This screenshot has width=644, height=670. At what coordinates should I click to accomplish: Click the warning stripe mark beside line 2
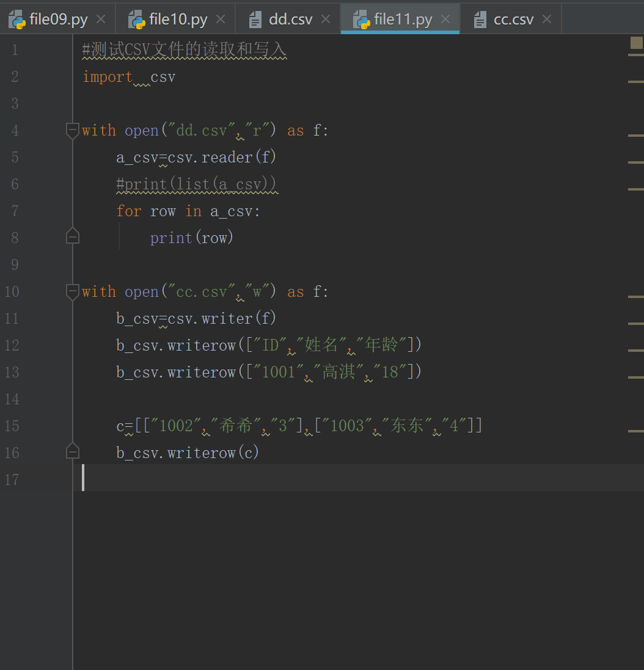[636, 82]
